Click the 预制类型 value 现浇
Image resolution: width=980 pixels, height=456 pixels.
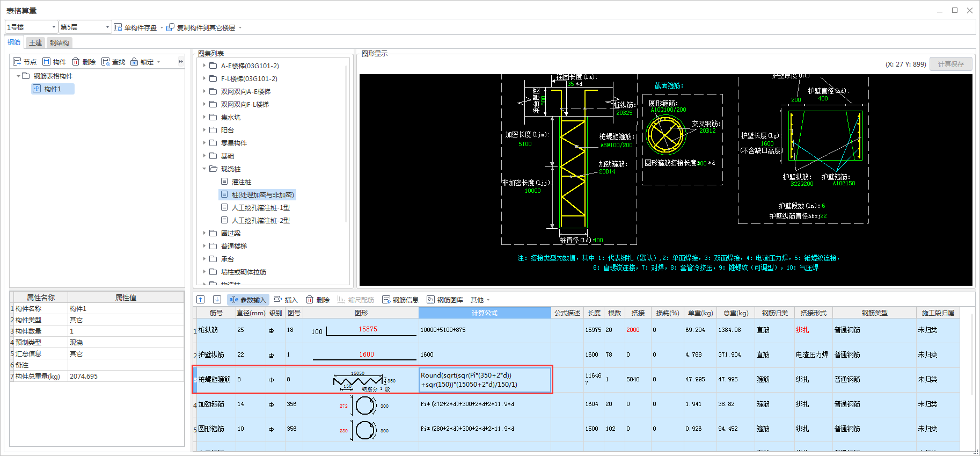[126, 343]
